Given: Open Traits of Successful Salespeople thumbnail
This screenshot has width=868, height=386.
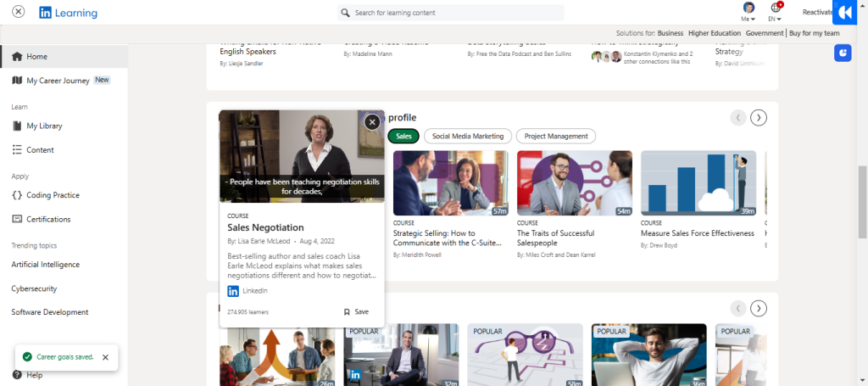Looking at the screenshot, I should click(x=575, y=182).
